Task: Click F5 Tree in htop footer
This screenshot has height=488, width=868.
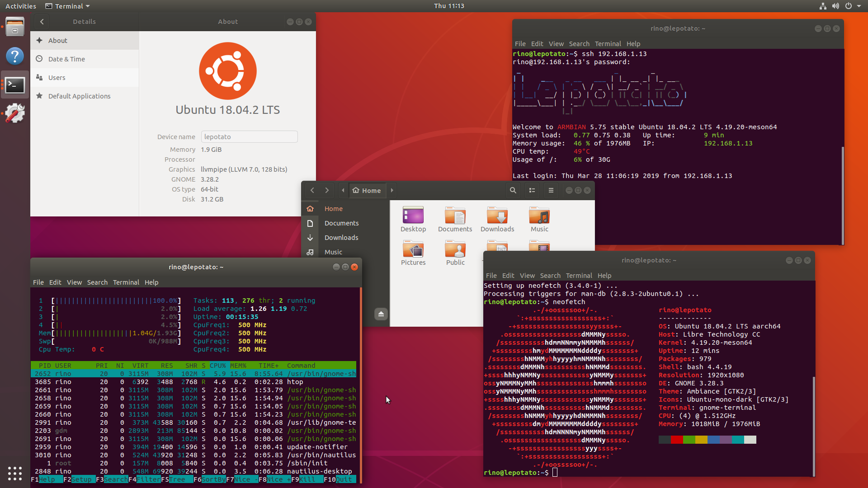Action: point(177,479)
